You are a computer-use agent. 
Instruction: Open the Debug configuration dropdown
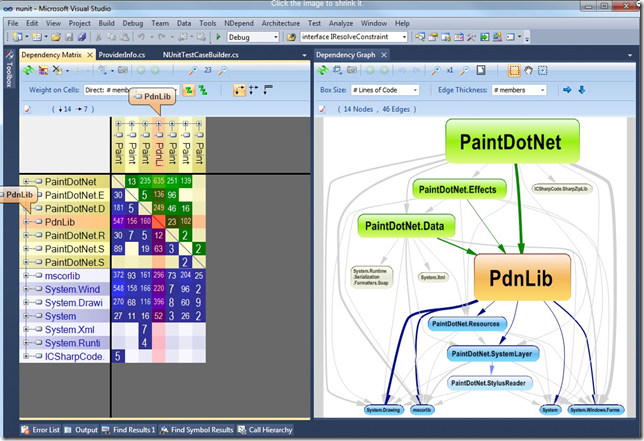[253, 37]
